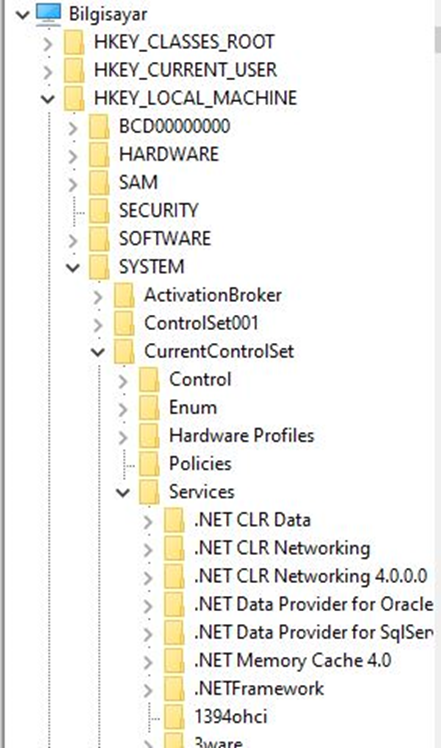Select the Enum key label

(x=193, y=407)
